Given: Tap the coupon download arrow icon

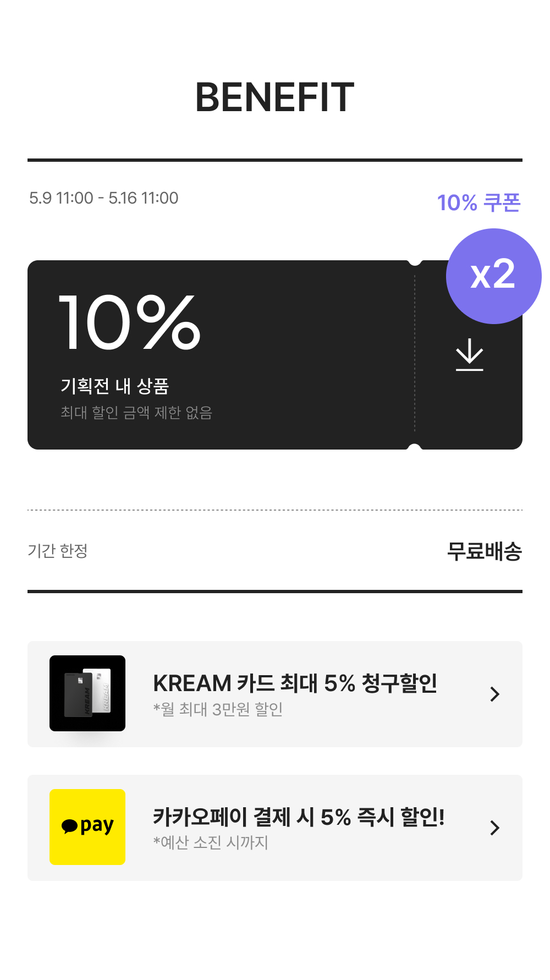Looking at the screenshot, I should [469, 355].
